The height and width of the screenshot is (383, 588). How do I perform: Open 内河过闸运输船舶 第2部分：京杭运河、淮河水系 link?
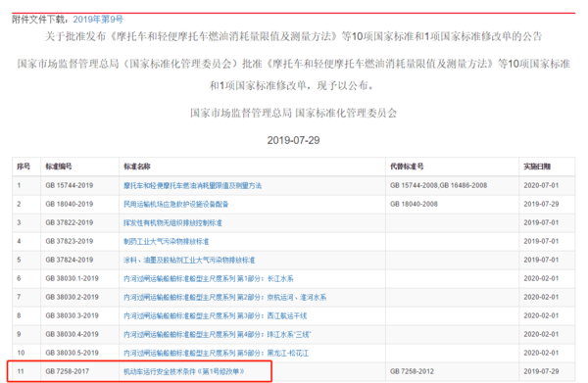coord(225,297)
